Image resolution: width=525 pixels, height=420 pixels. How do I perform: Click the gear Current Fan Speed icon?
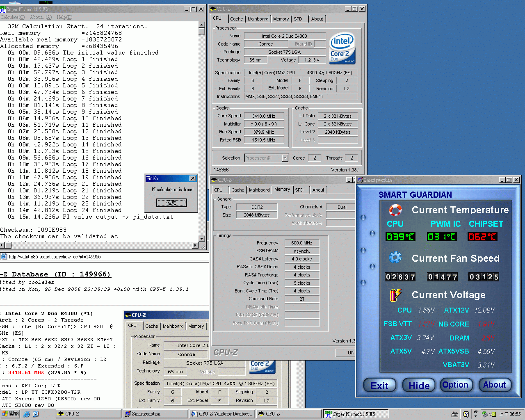[x=395, y=258]
